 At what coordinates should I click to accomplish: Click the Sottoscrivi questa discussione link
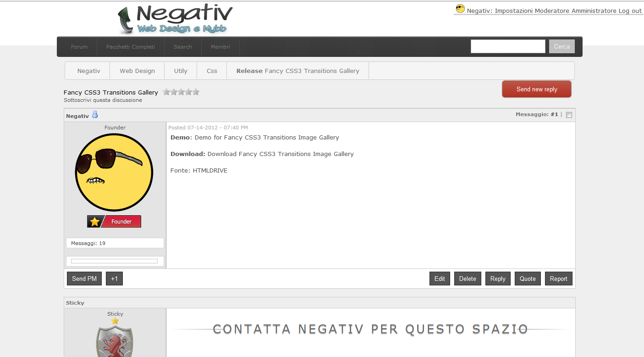[x=103, y=100]
